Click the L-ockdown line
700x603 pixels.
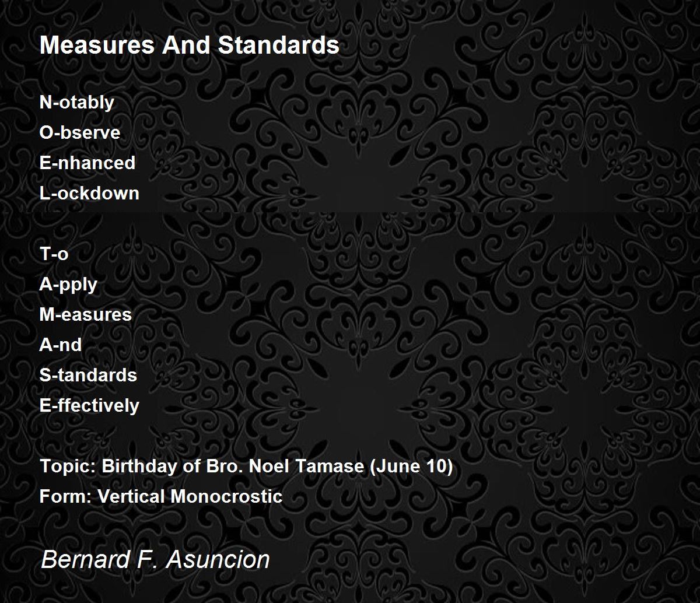(x=89, y=193)
